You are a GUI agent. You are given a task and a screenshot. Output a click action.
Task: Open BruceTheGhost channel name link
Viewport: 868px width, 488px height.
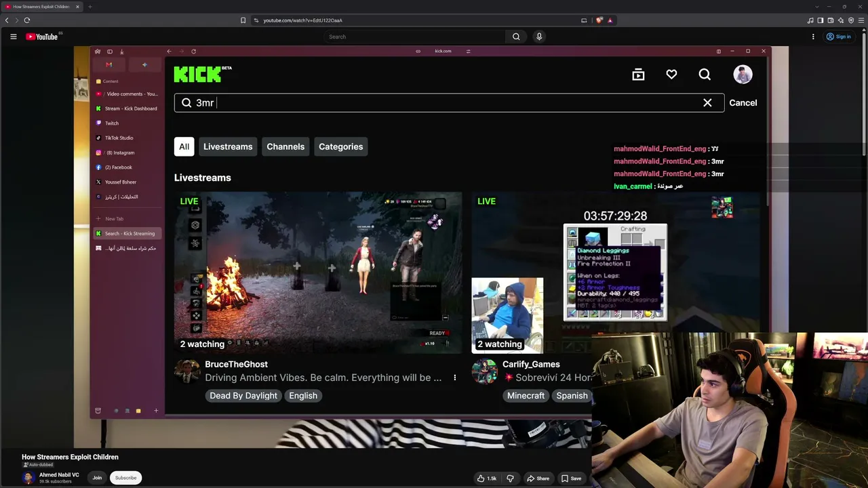[236, 365]
